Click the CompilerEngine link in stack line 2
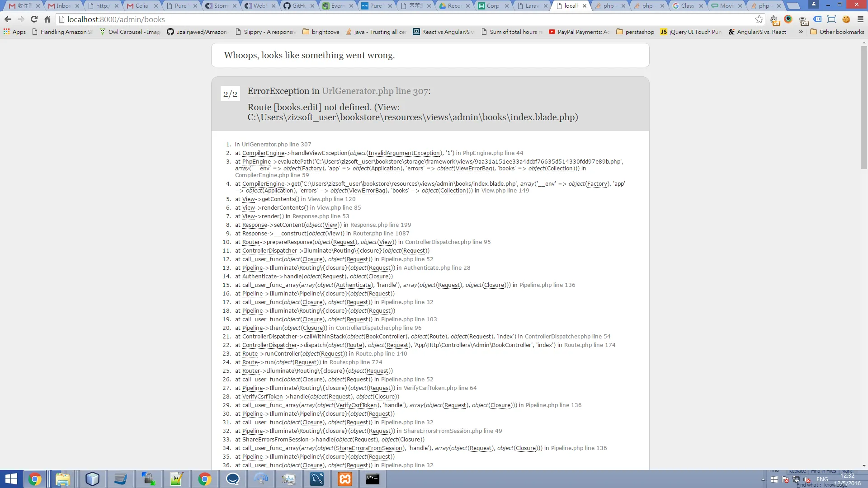868x488 pixels. (263, 153)
